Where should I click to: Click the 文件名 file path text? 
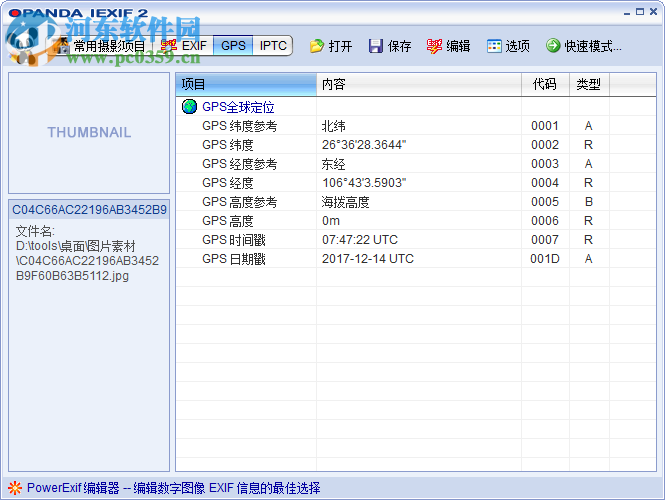87,254
